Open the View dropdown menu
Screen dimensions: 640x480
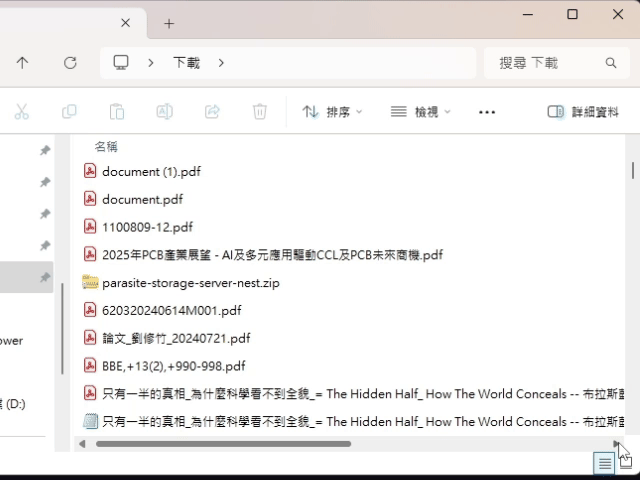tap(420, 112)
